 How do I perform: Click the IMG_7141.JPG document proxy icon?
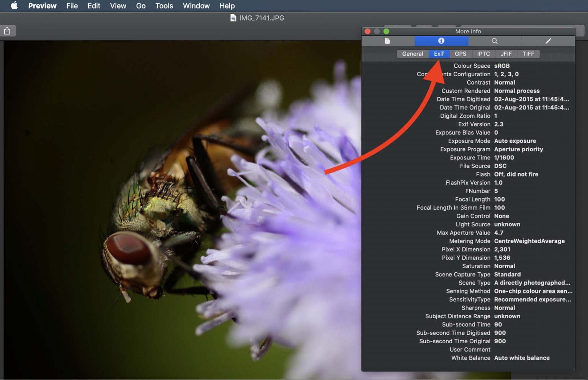(234, 18)
